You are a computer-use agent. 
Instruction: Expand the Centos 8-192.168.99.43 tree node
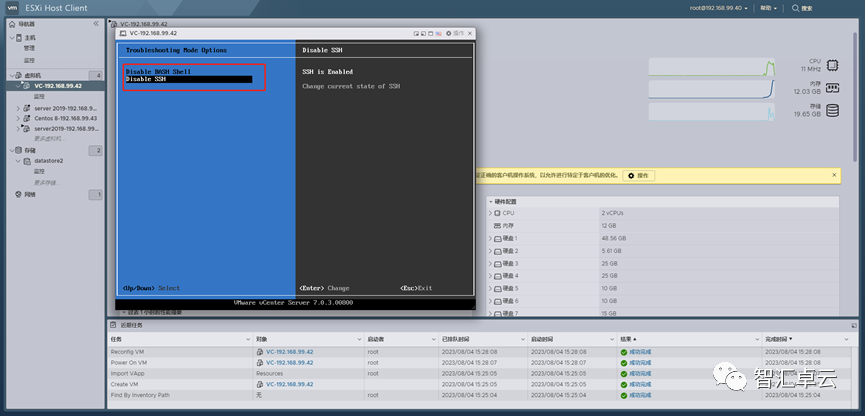point(18,118)
